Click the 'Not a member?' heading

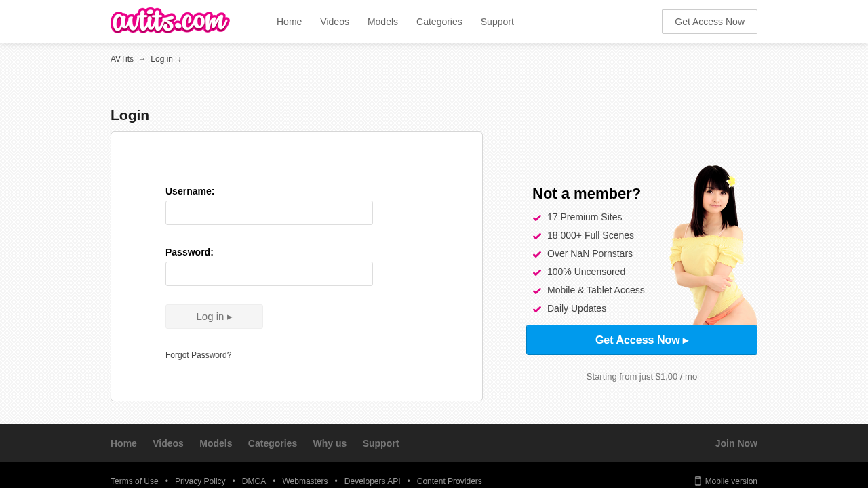[x=587, y=194]
